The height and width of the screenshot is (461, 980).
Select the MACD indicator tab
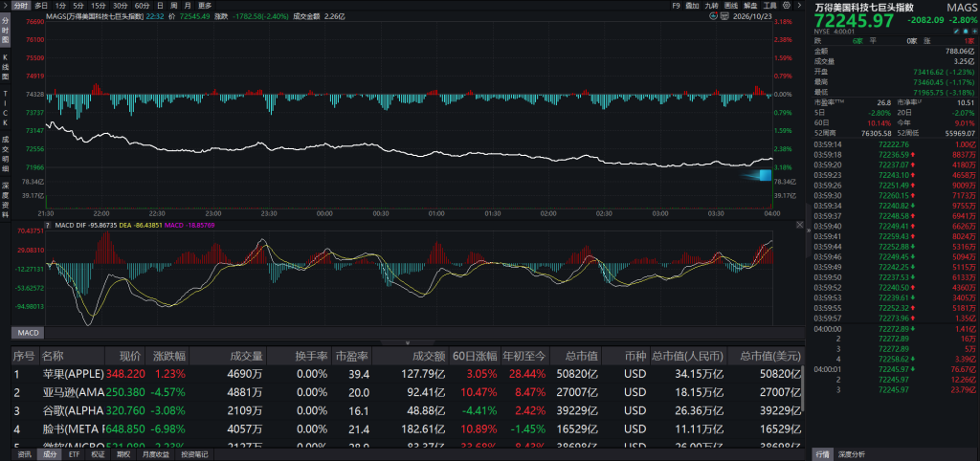[28, 333]
